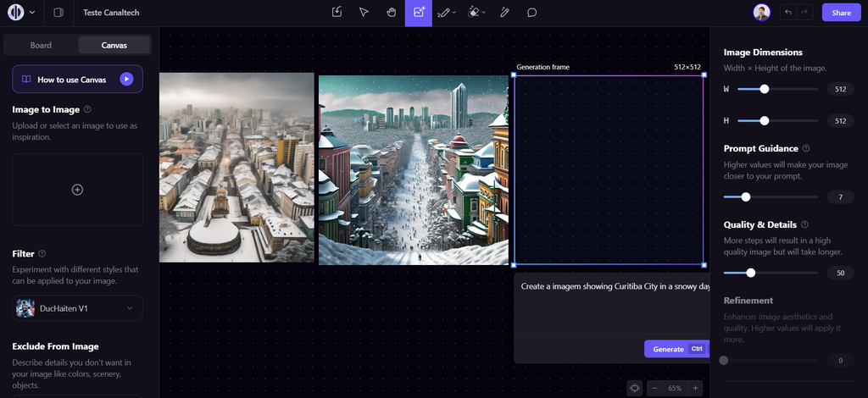Click the import file icon in toolbar
Viewport: 868px width, 398px height.
[337, 13]
